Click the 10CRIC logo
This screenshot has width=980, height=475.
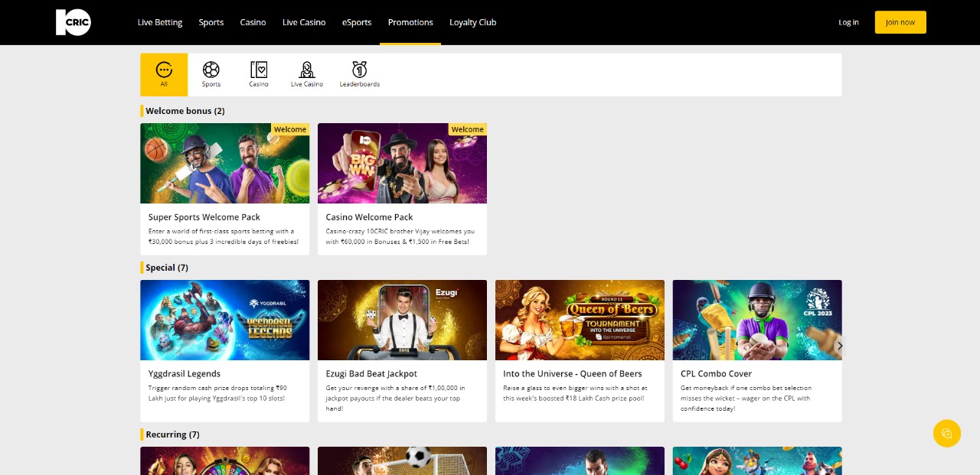point(73,22)
